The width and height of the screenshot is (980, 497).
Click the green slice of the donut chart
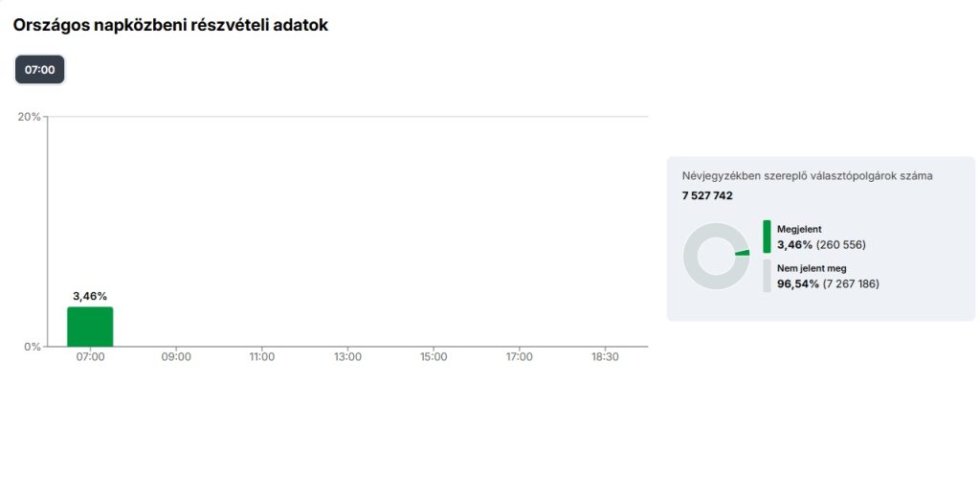(743, 253)
